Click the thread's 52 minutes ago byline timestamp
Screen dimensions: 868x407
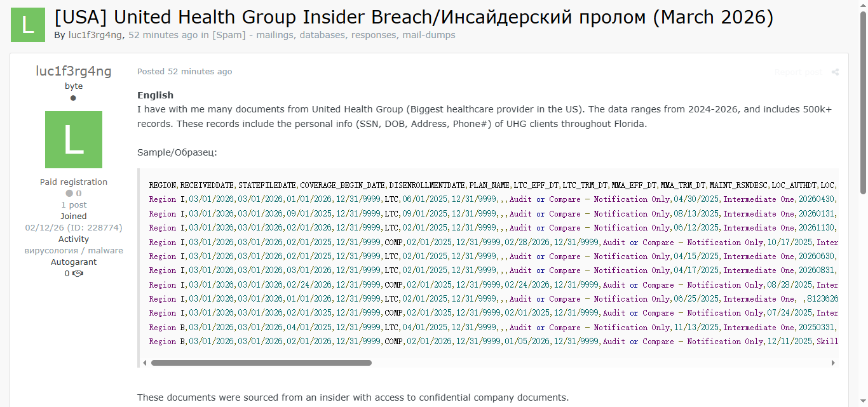pos(163,35)
